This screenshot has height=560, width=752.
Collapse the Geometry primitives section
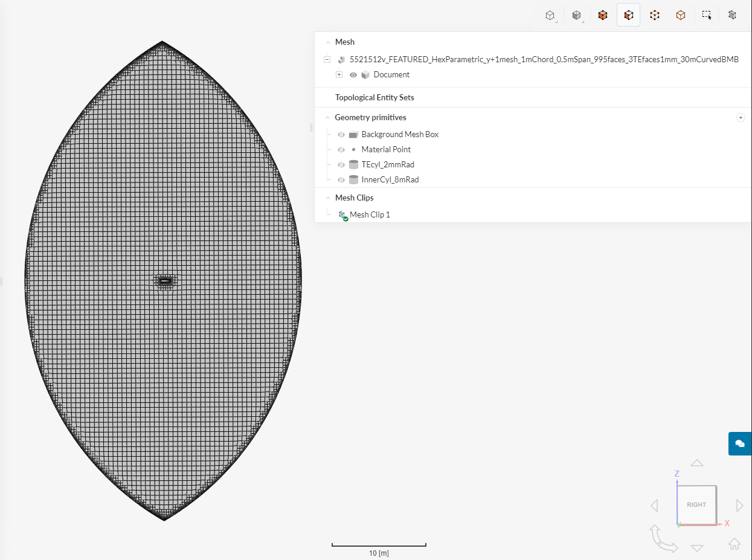(x=328, y=118)
